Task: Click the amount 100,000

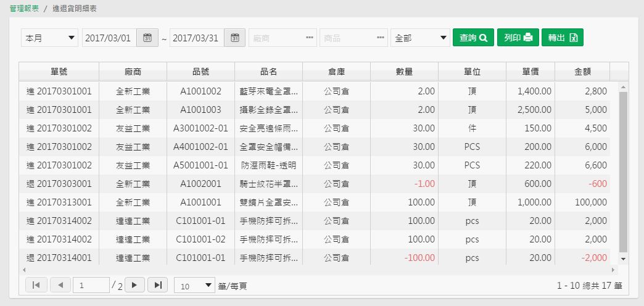Action: 592,202
